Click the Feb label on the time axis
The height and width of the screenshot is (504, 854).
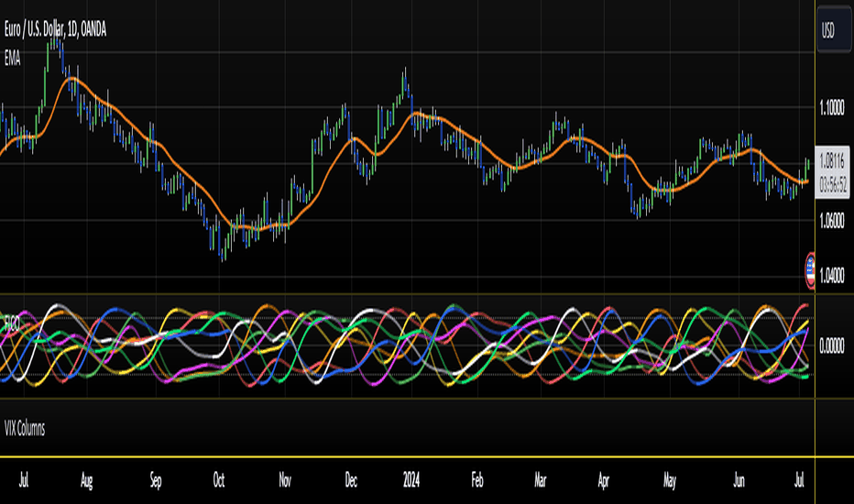(477, 480)
